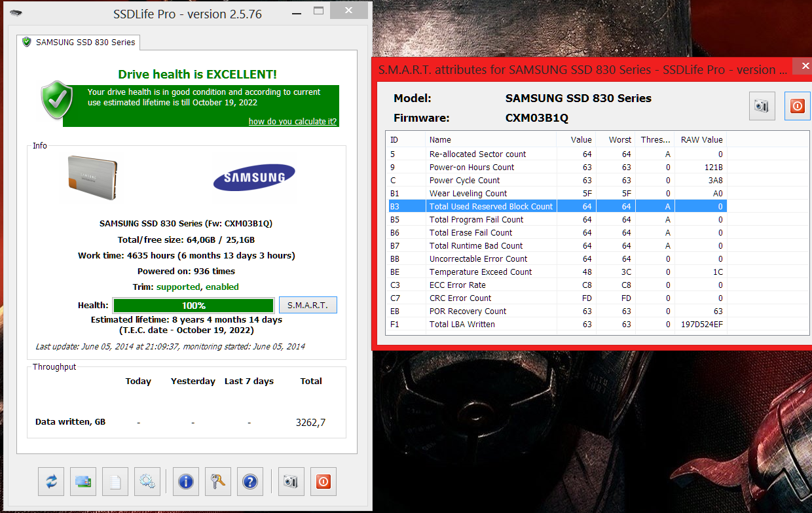
Task: Select the Total LBA Written row
Action: pos(557,324)
